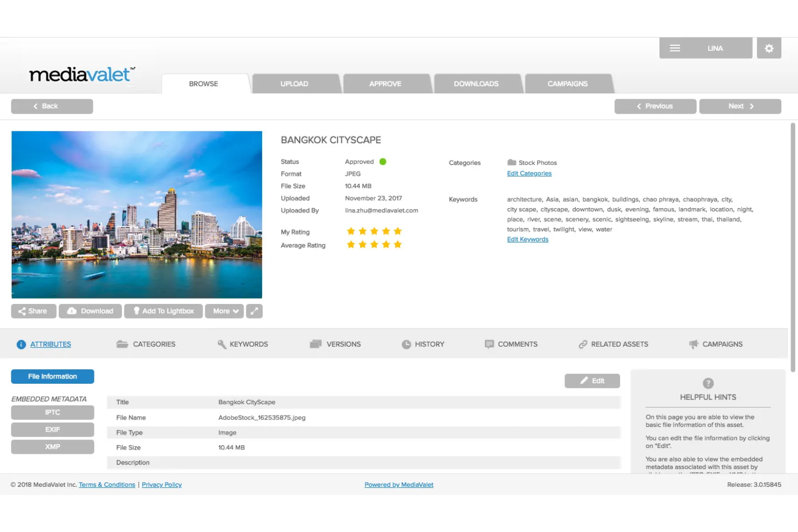The image size is (798, 532).
Task: Select the Versions section tab
Action: click(343, 344)
